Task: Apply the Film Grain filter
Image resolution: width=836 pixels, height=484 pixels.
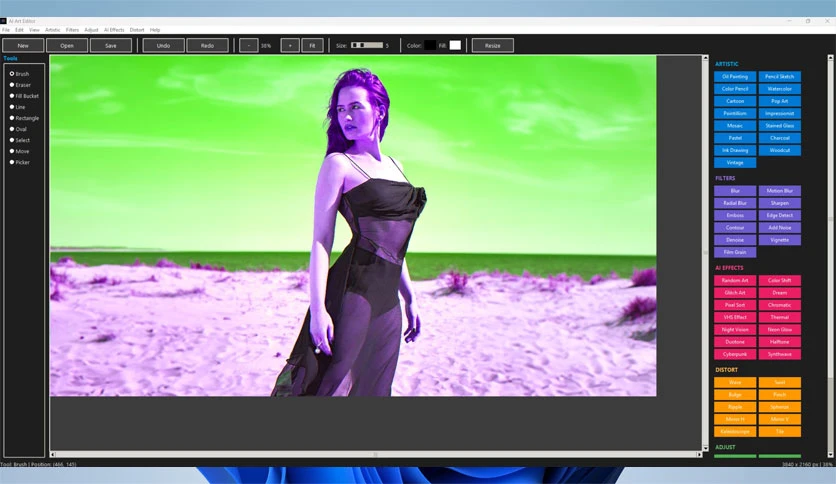Action: tap(735, 252)
